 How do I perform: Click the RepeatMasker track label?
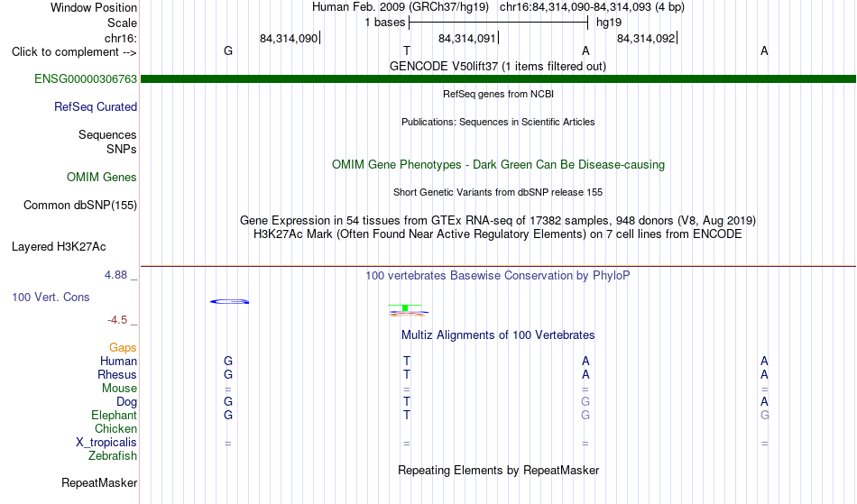pyautogui.click(x=99, y=482)
